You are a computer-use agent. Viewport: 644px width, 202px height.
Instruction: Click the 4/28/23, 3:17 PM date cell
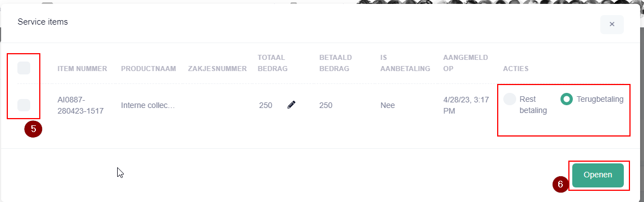[466, 105]
